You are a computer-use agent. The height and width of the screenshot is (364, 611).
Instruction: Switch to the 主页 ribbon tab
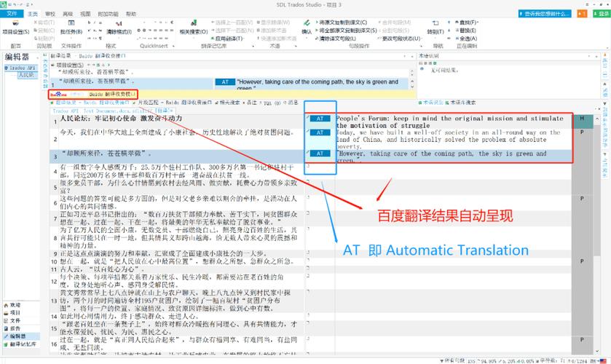[x=33, y=14]
